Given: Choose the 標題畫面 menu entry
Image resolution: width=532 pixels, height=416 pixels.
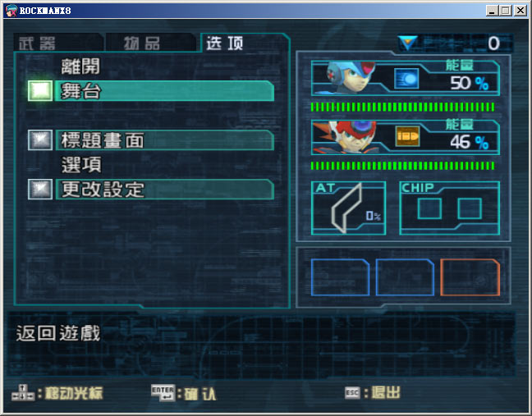Looking at the screenshot, I should click(x=164, y=140).
